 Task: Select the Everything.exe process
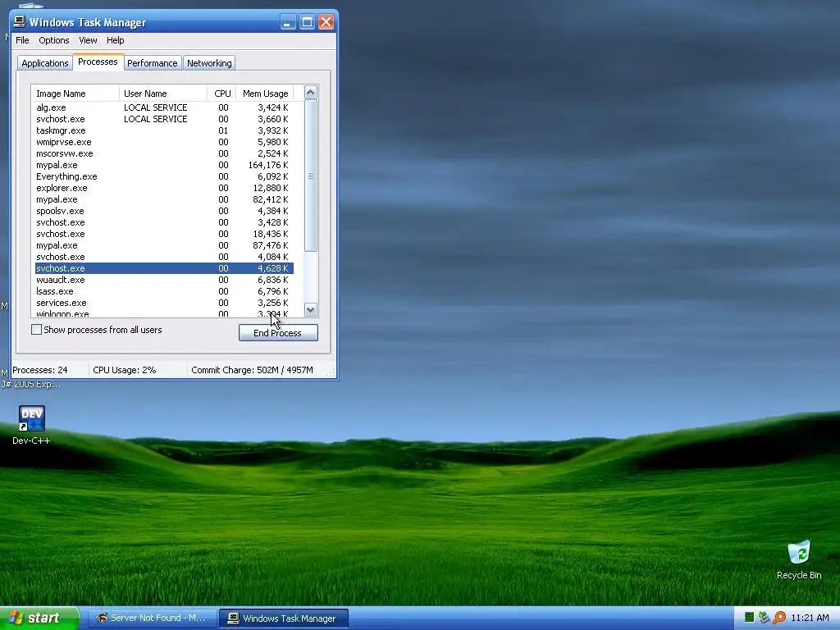(164, 177)
